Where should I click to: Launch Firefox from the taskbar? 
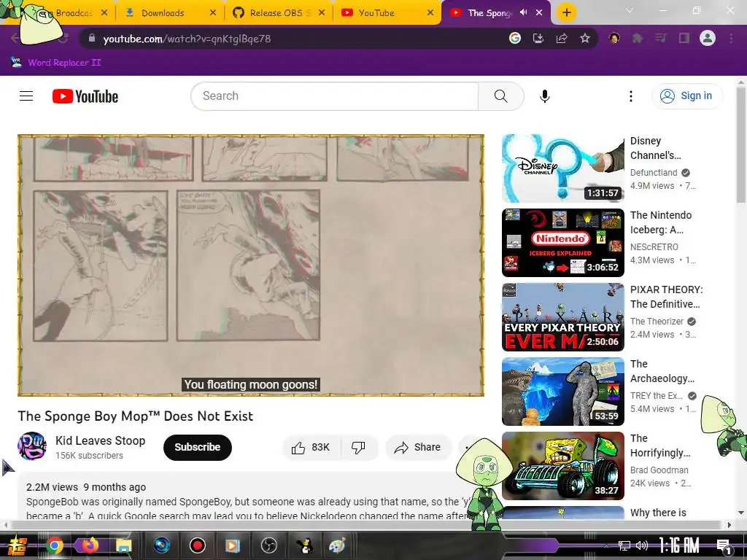(x=89, y=545)
